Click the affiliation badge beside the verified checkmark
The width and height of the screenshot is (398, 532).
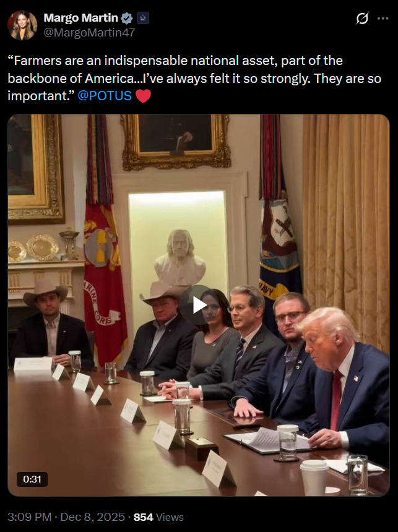(x=143, y=18)
